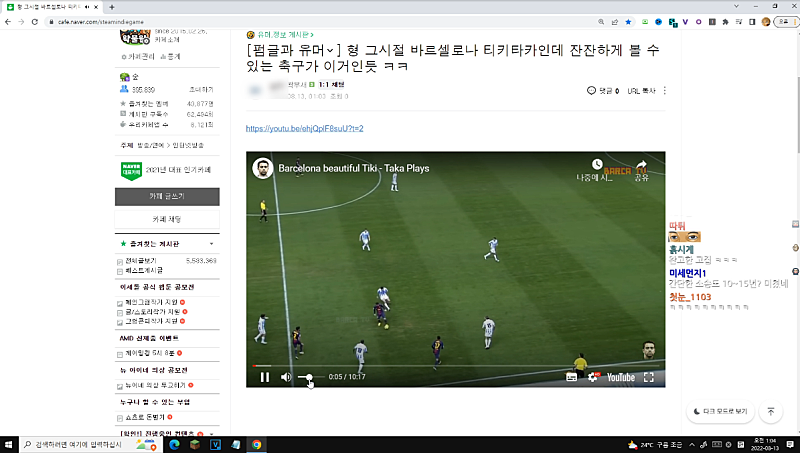800x453 pixels.
Task: Open the media control playlist icon
Action: click(739, 22)
